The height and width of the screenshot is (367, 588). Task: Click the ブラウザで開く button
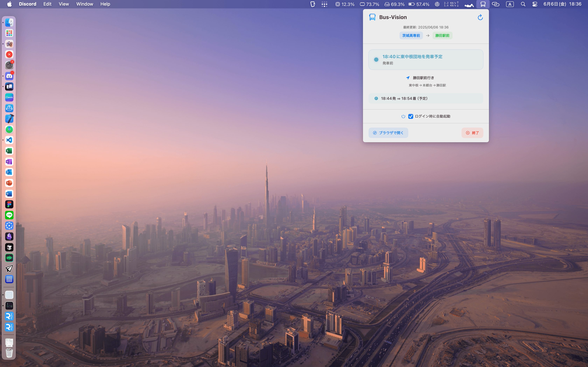(x=388, y=133)
